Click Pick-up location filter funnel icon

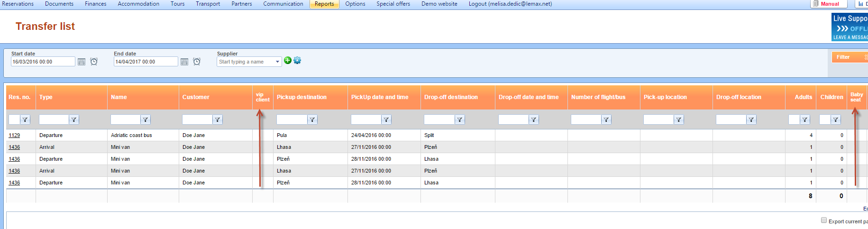[x=679, y=119]
